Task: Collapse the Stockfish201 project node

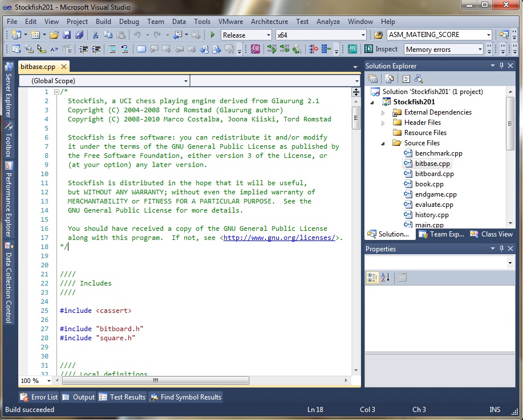Action: 372,103
